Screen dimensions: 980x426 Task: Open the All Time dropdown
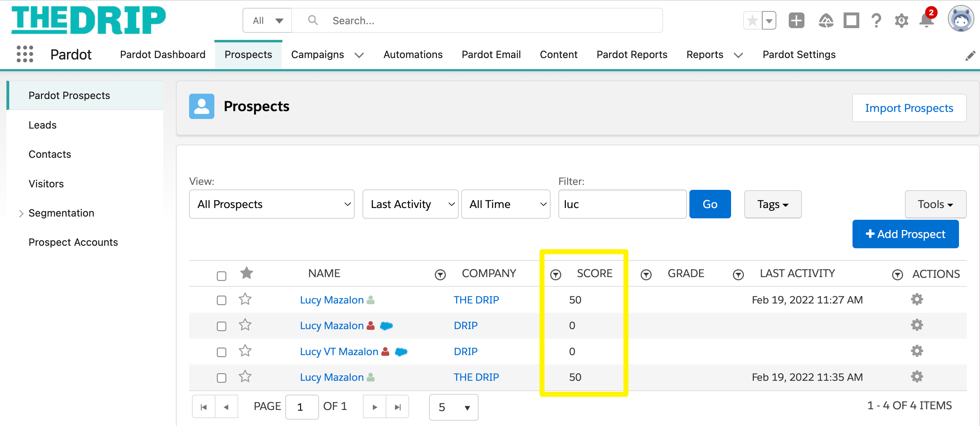click(x=506, y=204)
